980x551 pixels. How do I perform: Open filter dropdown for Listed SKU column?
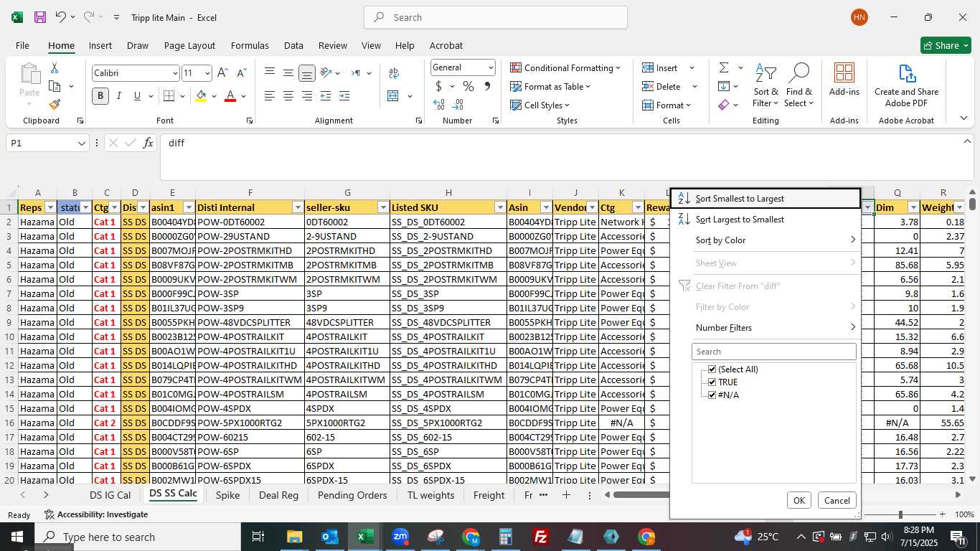coord(499,207)
